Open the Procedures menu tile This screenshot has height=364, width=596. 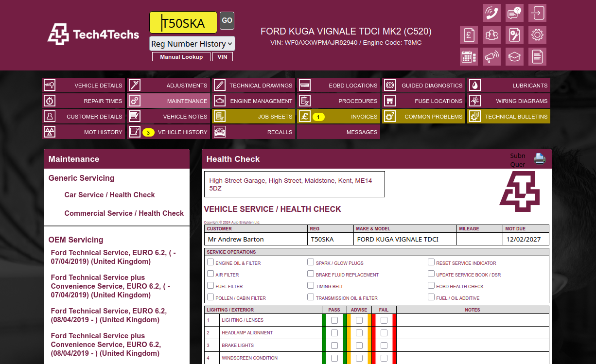[x=338, y=101]
